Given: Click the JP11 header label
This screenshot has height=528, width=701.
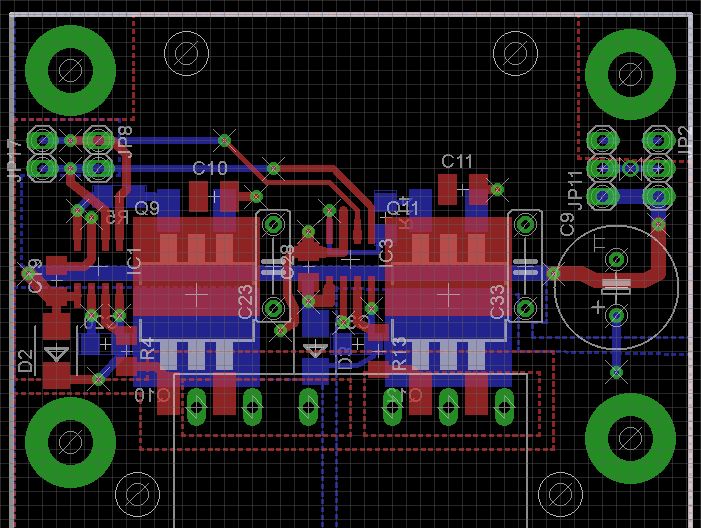Looking at the screenshot, I should 575,190.
